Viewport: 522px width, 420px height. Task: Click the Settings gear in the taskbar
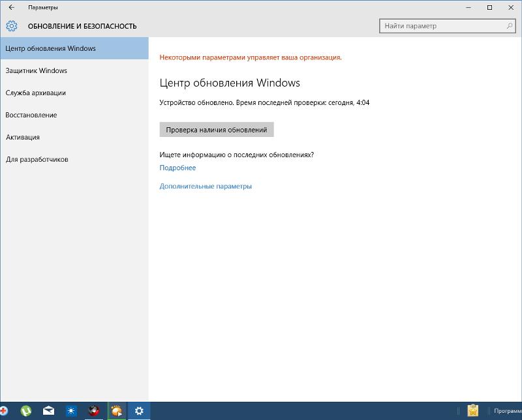[139, 411]
